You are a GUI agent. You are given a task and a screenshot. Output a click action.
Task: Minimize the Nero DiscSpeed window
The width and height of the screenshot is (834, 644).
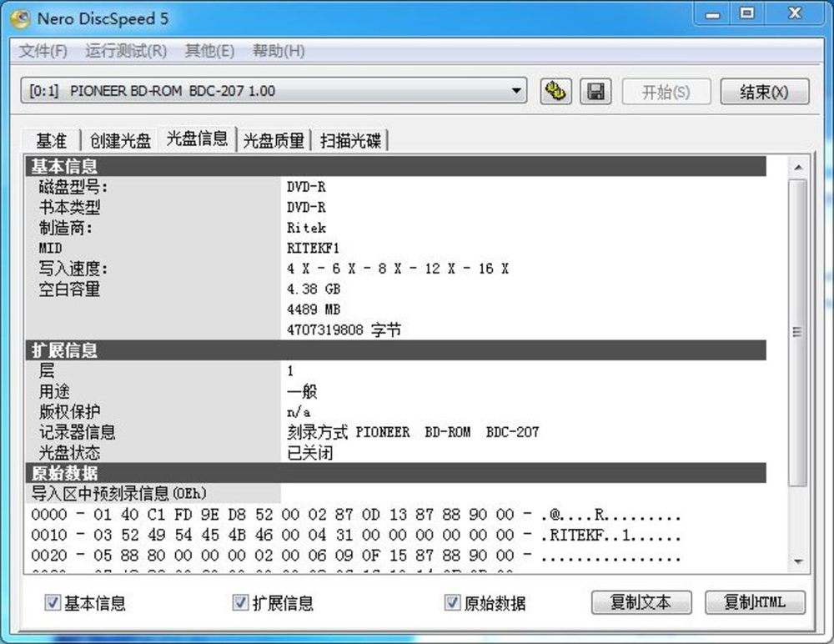pyautogui.click(x=712, y=14)
